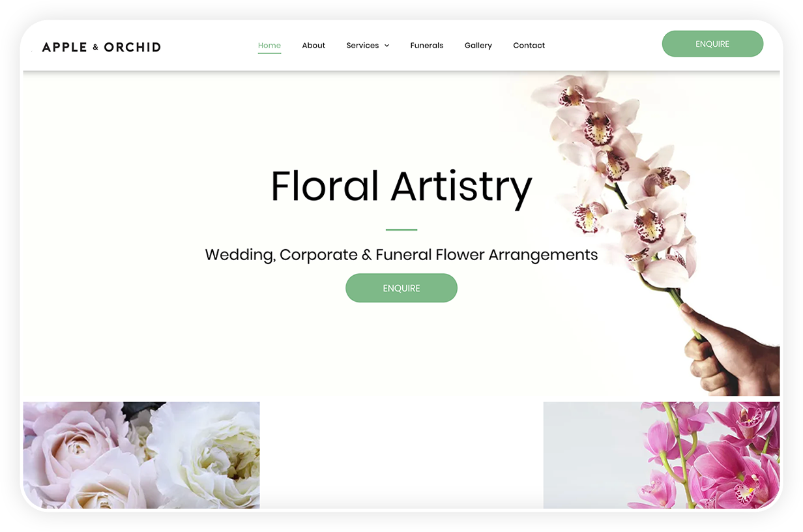Select the pink orchids photo thumbnail

(661, 455)
